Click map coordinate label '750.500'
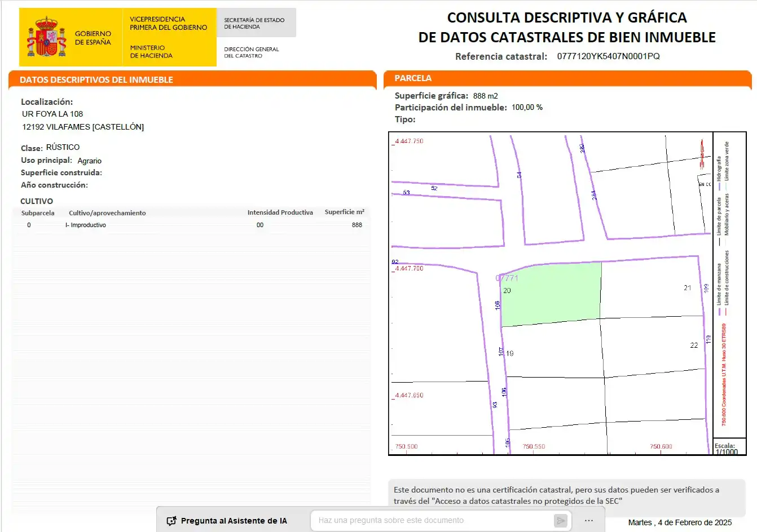Image resolution: width=757 pixels, height=532 pixels. 407,446
